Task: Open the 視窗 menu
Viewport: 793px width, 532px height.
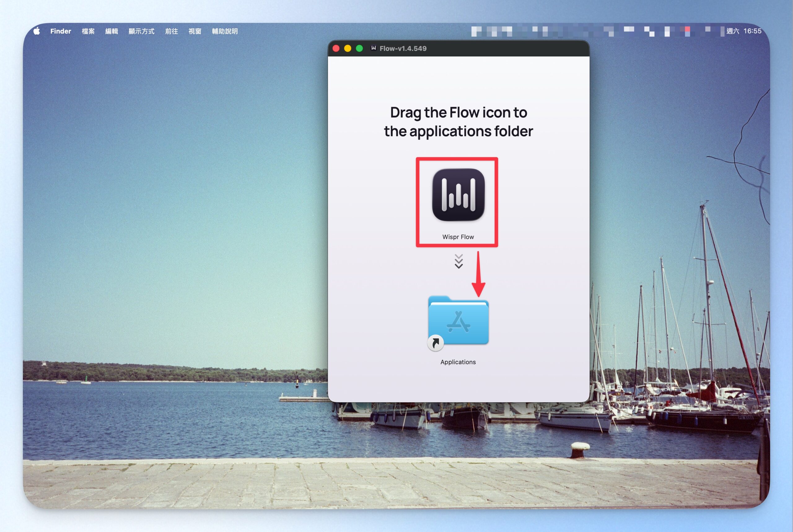Action: pyautogui.click(x=195, y=31)
